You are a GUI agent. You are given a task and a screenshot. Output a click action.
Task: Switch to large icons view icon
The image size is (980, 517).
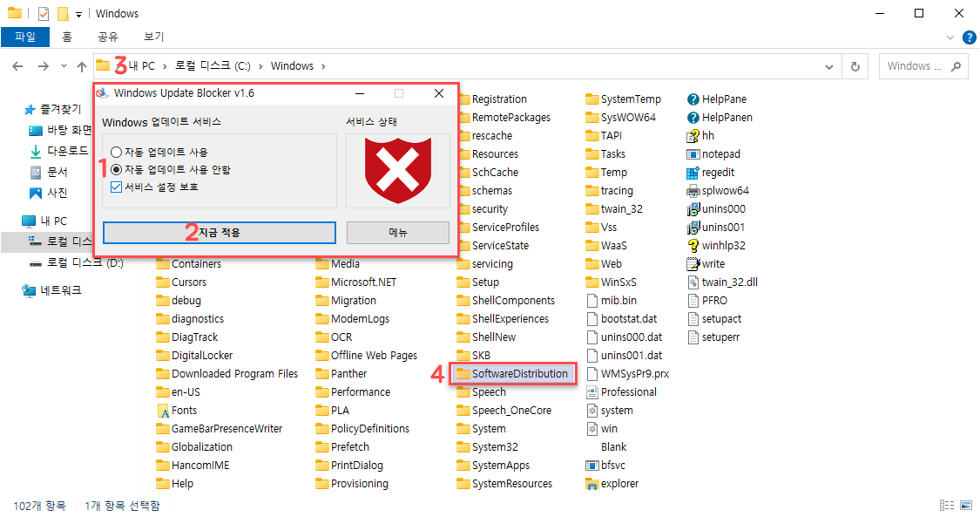(x=966, y=505)
